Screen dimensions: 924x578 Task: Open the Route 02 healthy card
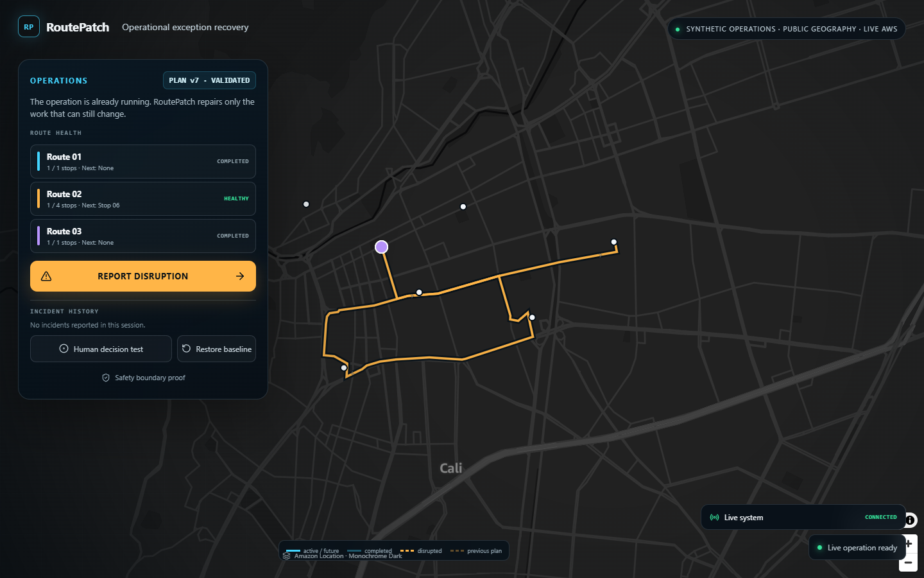143,198
